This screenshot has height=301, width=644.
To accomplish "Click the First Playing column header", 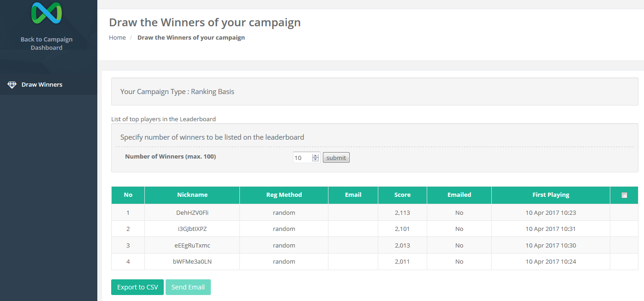I will click(x=550, y=195).
